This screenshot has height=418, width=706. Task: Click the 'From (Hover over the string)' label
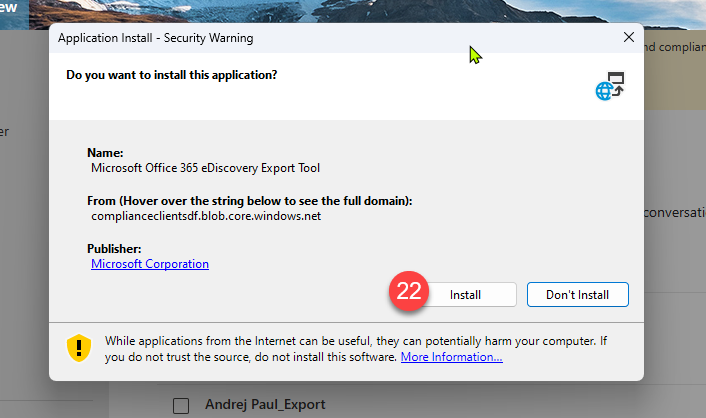(x=250, y=200)
